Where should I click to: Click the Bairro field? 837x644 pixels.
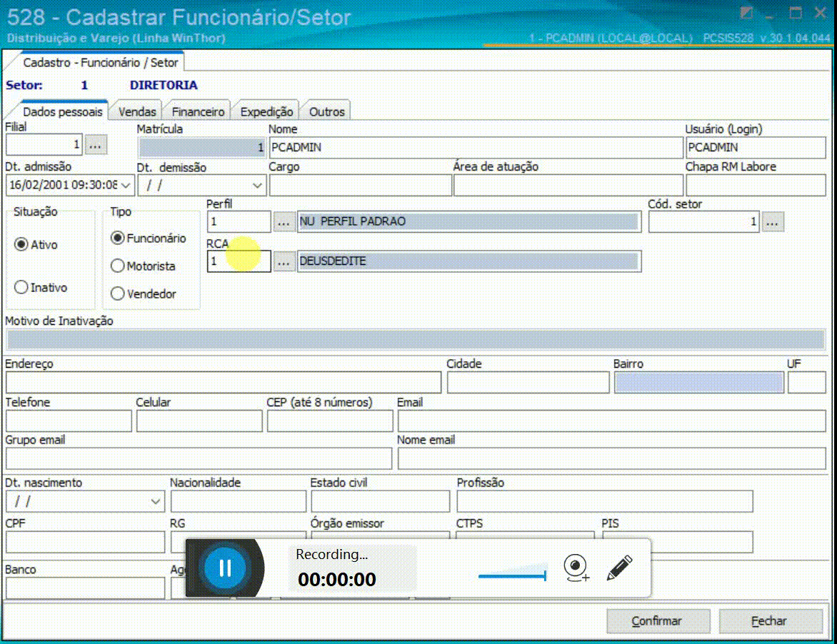click(x=698, y=383)
